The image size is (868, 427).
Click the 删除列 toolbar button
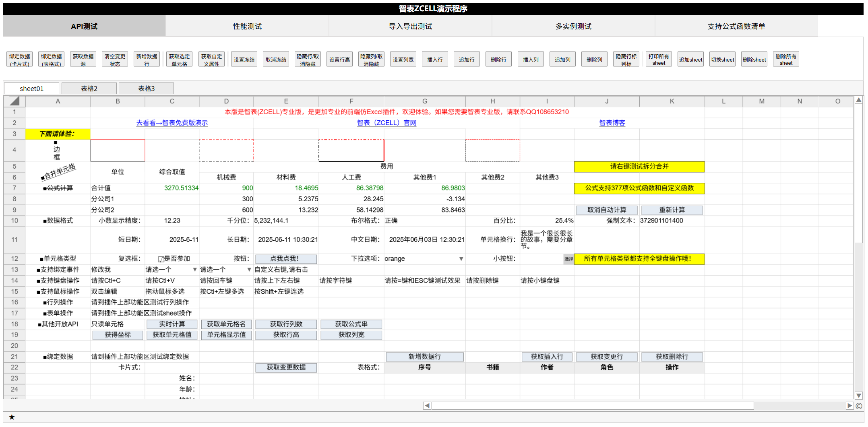[595, 60]
